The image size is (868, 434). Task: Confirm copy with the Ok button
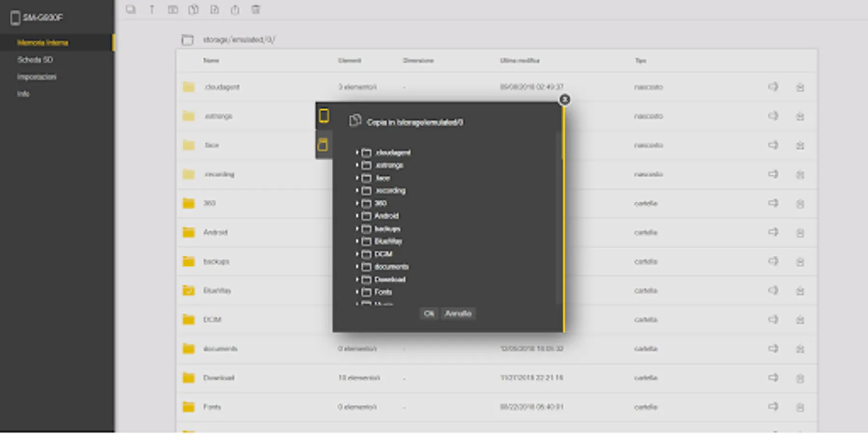click(x=429, y=313)
